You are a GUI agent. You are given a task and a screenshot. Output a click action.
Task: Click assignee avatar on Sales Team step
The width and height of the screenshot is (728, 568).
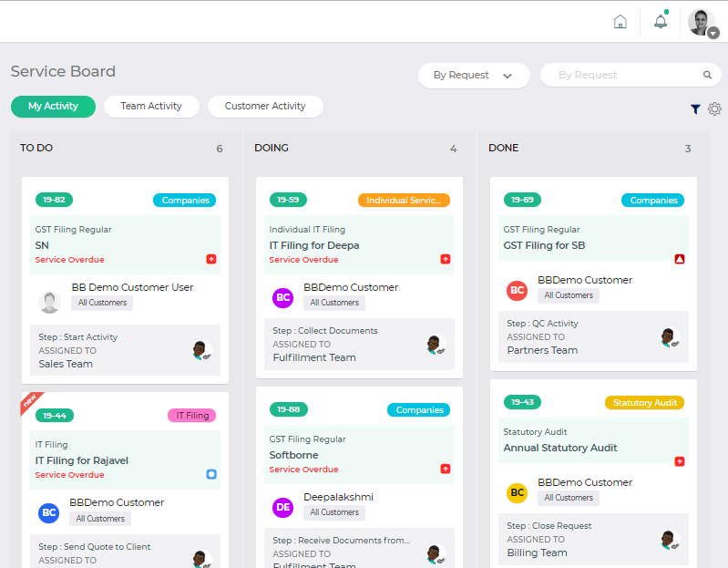pyautogui.click(x=202, y=350)
